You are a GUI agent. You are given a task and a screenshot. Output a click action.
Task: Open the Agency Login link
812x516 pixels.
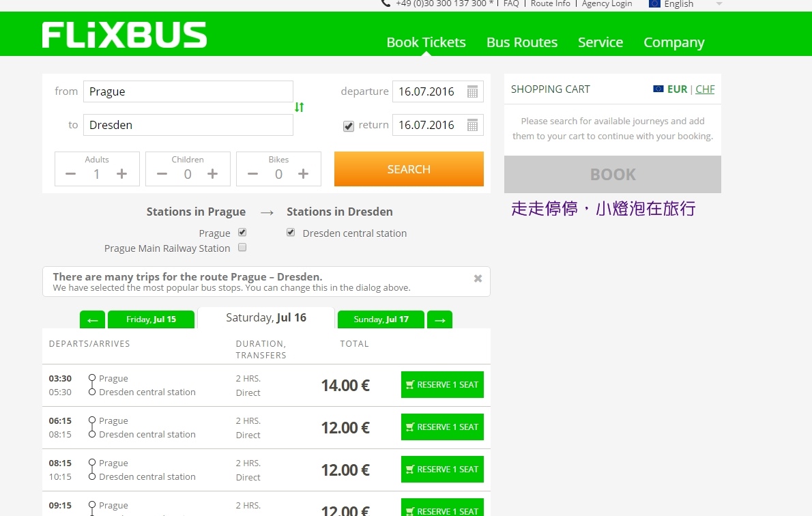607,3
